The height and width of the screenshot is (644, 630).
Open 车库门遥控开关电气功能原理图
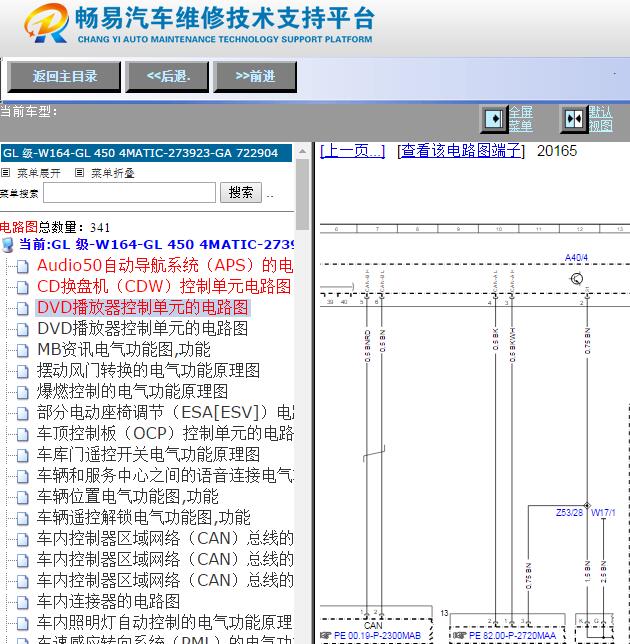[x=148, y=454]
